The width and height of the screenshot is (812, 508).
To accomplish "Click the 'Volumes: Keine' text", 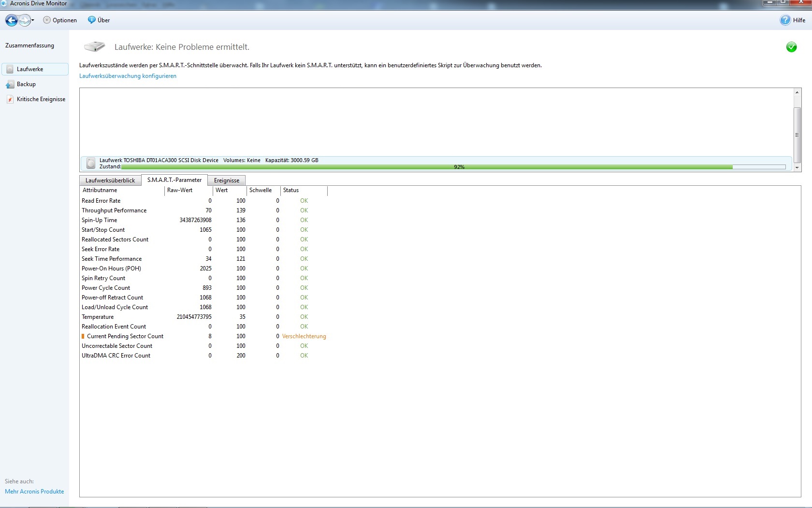I will pos(242,160).
